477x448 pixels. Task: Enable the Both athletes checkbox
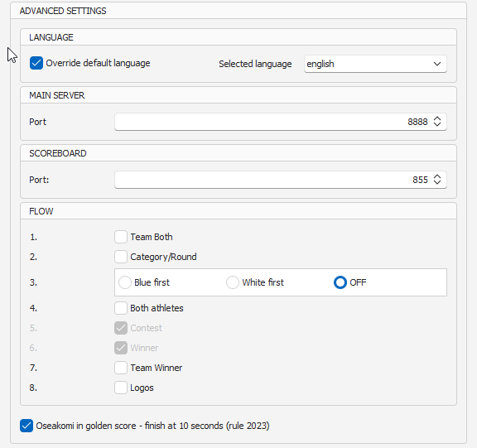(121, 308)
